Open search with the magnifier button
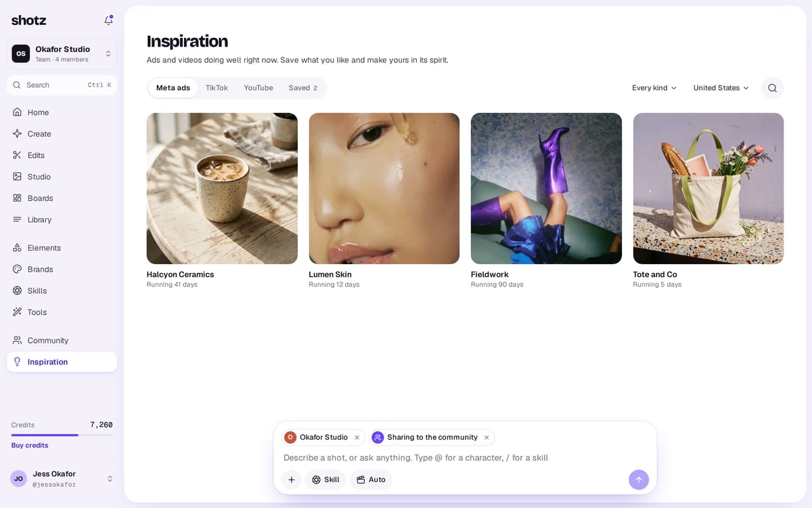Viewport: 812px width, 508px height. coord(772,88)
